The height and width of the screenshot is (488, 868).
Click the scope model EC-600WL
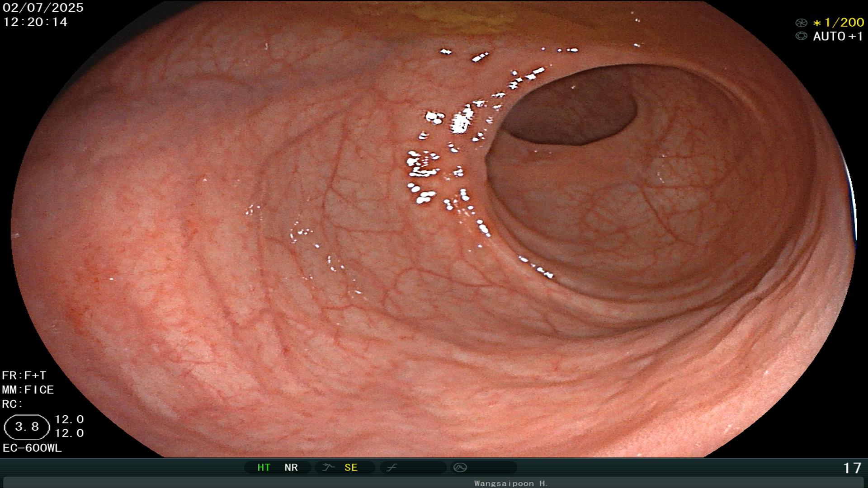32,448
